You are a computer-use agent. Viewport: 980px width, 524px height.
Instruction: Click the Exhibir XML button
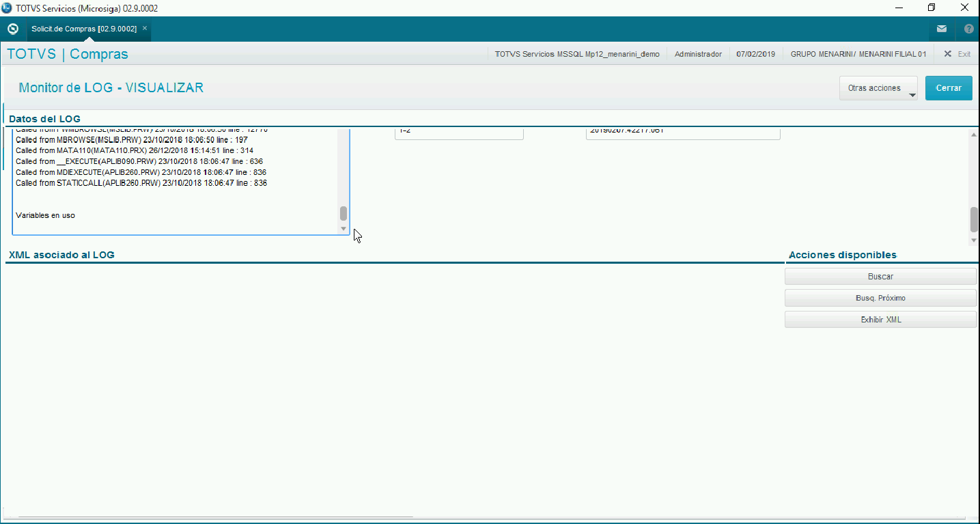tap(880, 320)
